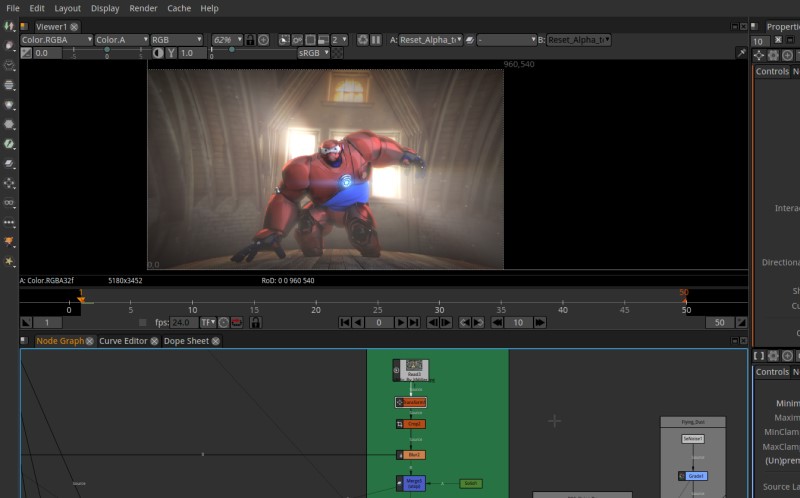Image resolution: width=800 pixels, height=498 pixels.
Task: Step to the previous frame
Action: tap(433, 322)
